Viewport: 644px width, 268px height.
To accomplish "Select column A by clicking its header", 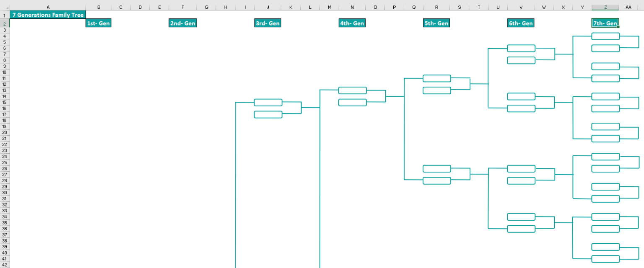I will point(48,7).
